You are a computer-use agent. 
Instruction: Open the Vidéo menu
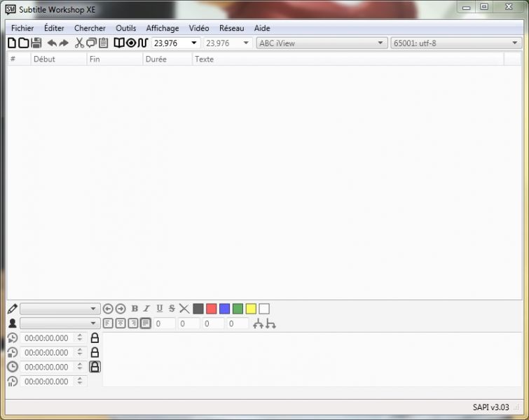pyautogui.click(x=199, y=28)
